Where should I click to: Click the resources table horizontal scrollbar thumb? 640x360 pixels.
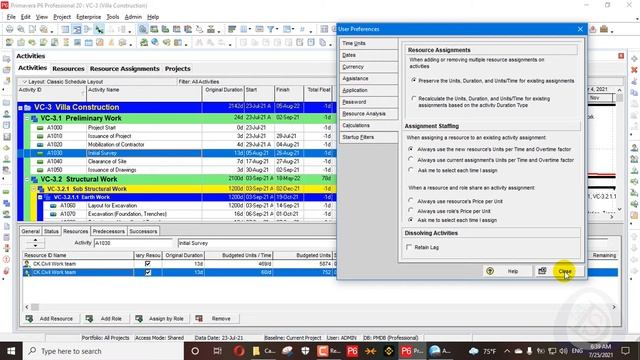35,307
